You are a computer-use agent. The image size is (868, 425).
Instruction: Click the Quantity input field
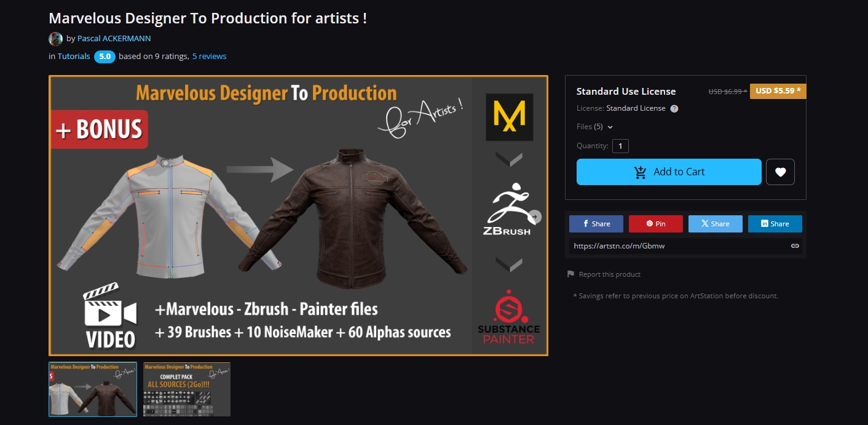[620, 146]
